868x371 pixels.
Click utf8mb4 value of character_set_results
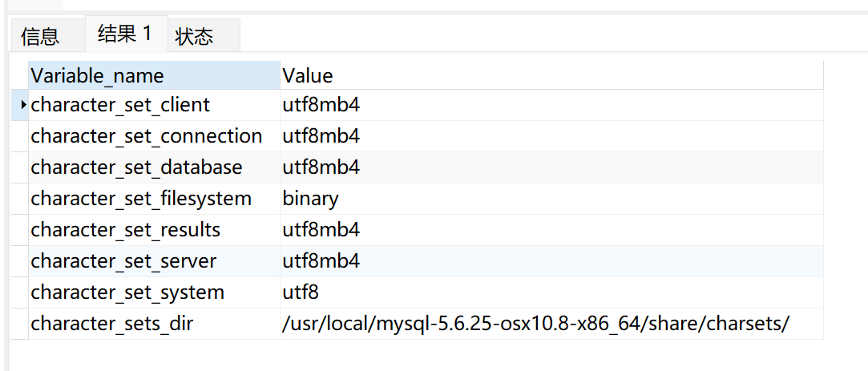click(321, 230)
